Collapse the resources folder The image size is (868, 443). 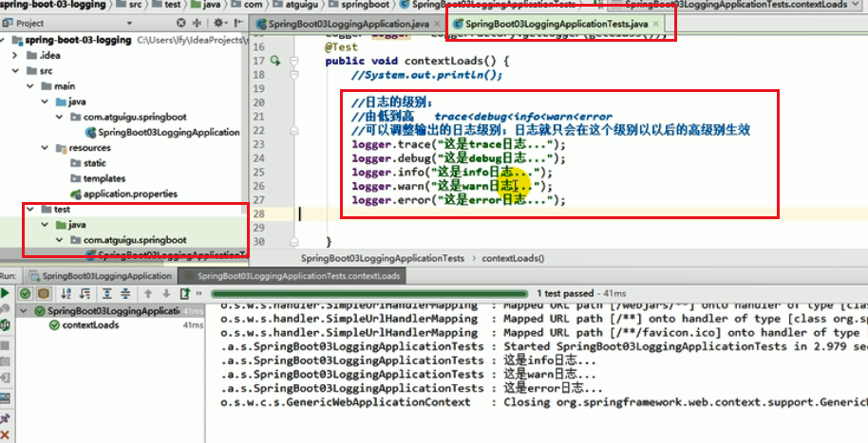45,148
